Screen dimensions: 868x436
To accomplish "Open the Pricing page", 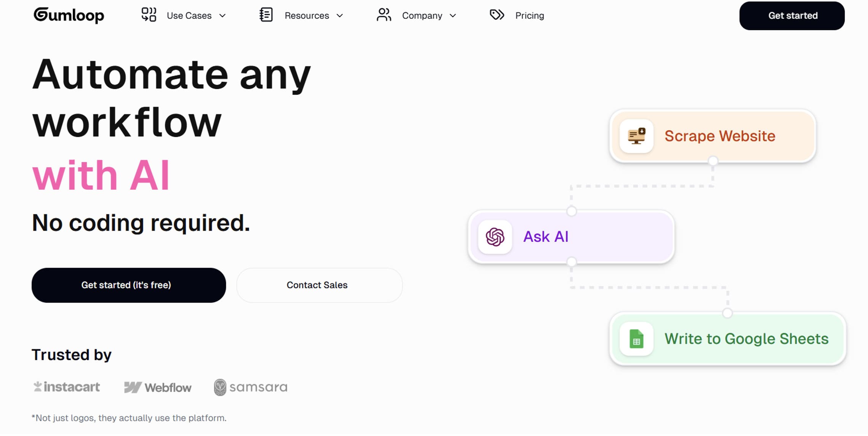I will [529, 16].
